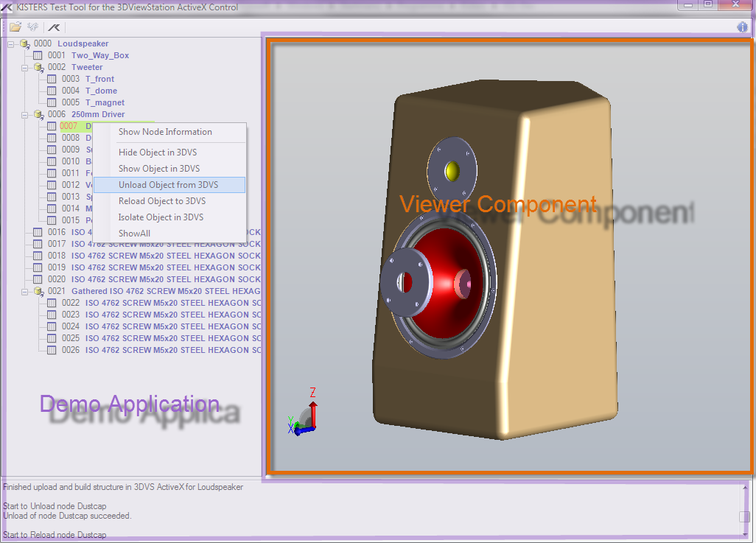The width and height of the screenshot is (756, 543).
Task: Select the T_dome tree node
Action: (x=89, y=91)
